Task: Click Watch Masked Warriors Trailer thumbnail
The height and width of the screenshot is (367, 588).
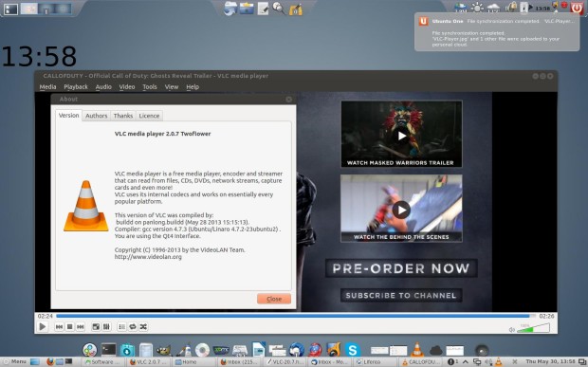Action: (401, 134)
